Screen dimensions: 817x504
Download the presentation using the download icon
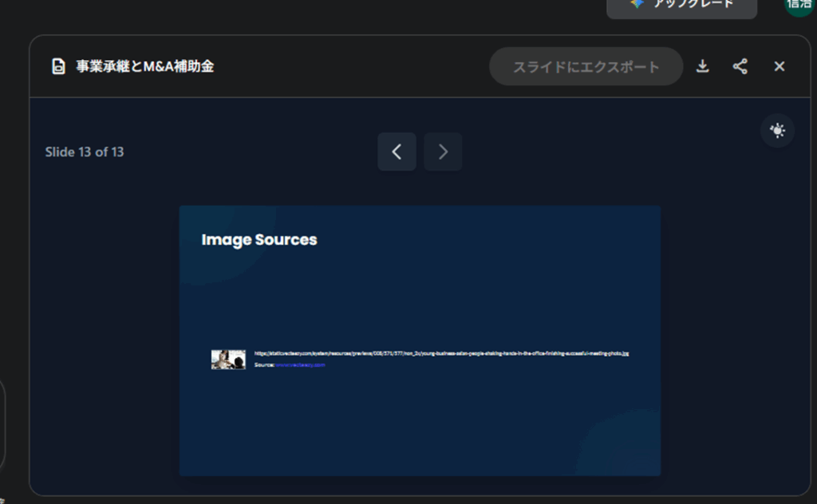702,66
